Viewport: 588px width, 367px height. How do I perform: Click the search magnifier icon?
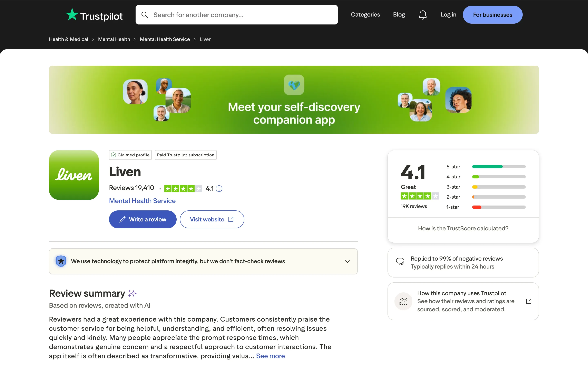[x=145, y=14]
